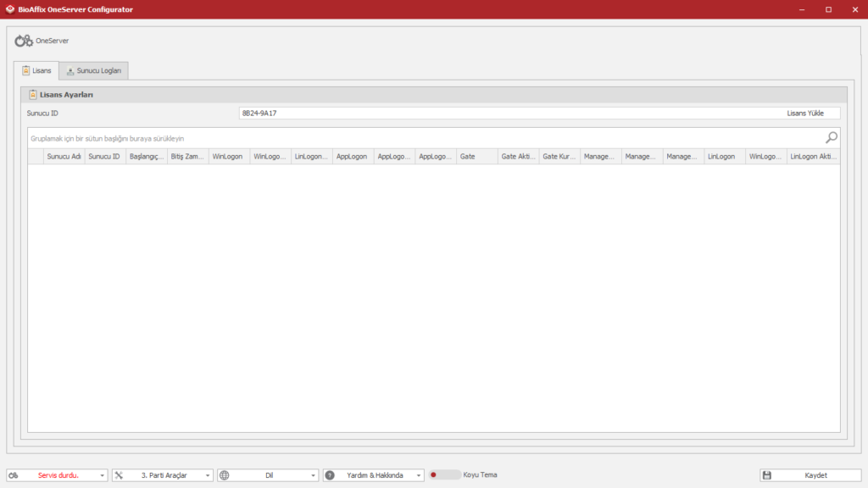Click the first WinLogon column header
This screenshot has height=488, width=868.
(229, 157)
